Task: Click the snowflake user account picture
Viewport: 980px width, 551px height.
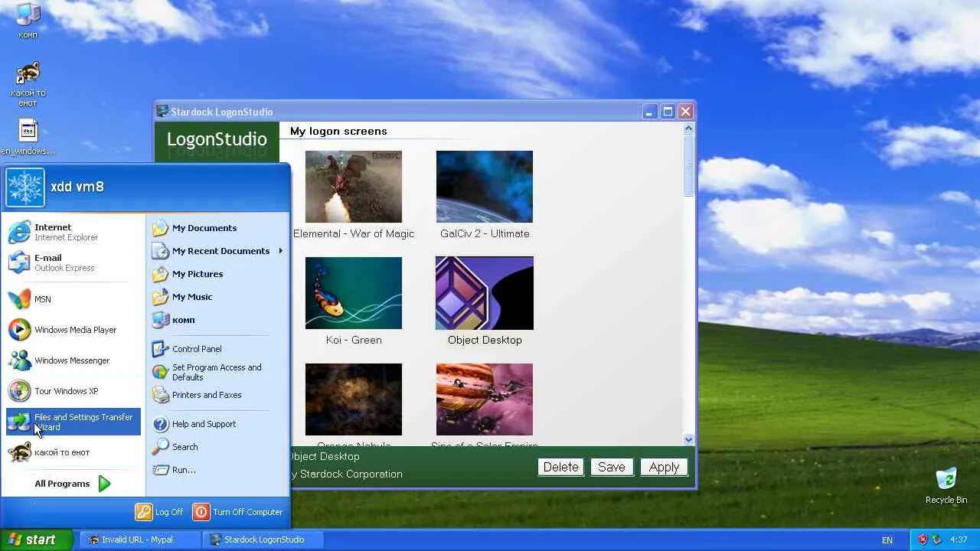Action: 25,187
